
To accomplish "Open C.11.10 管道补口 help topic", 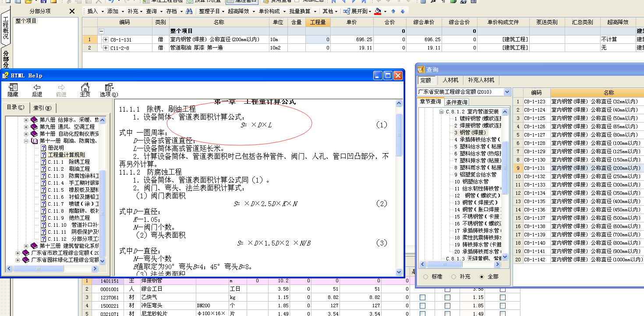I will 74,225.
